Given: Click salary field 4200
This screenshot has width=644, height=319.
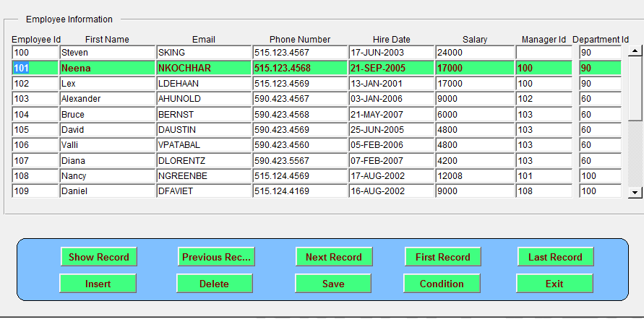Looking at the screenshot, I should [475, 160].
